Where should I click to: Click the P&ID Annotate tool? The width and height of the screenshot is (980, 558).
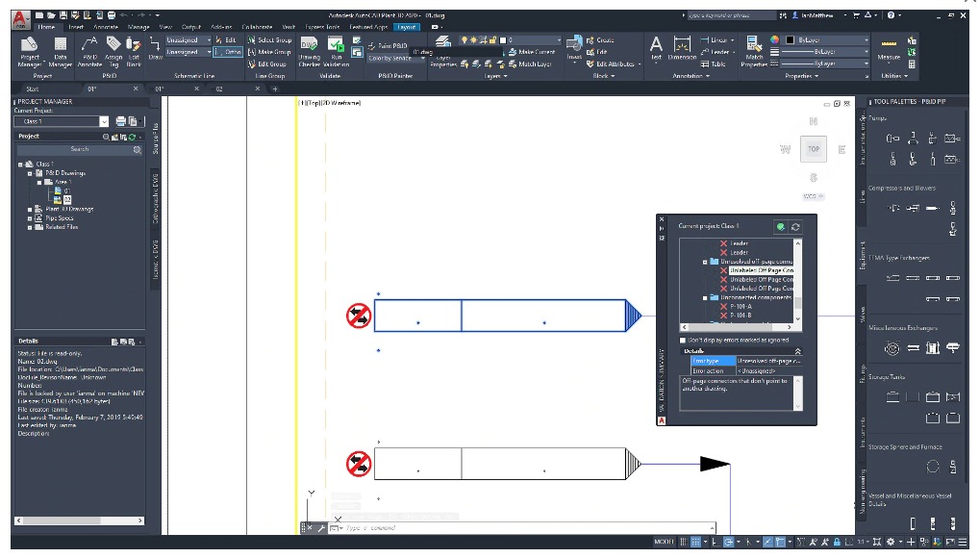pos(89,51)
